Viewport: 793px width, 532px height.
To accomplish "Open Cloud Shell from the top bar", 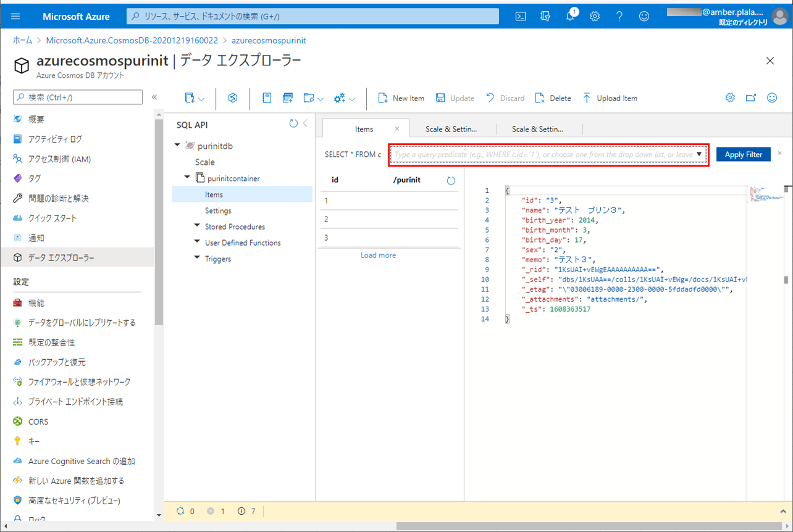I will coord(521,17).
